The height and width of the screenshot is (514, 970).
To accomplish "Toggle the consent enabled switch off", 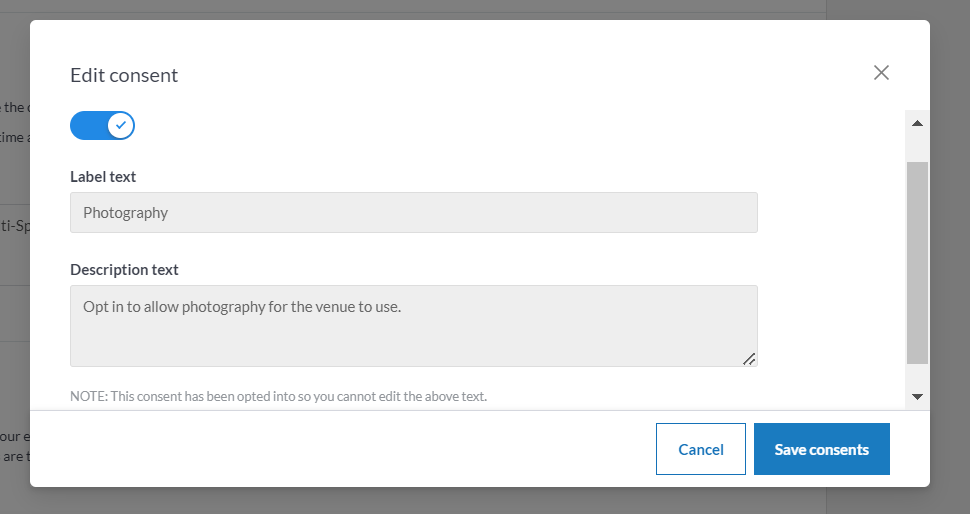I will click(102, 126).
